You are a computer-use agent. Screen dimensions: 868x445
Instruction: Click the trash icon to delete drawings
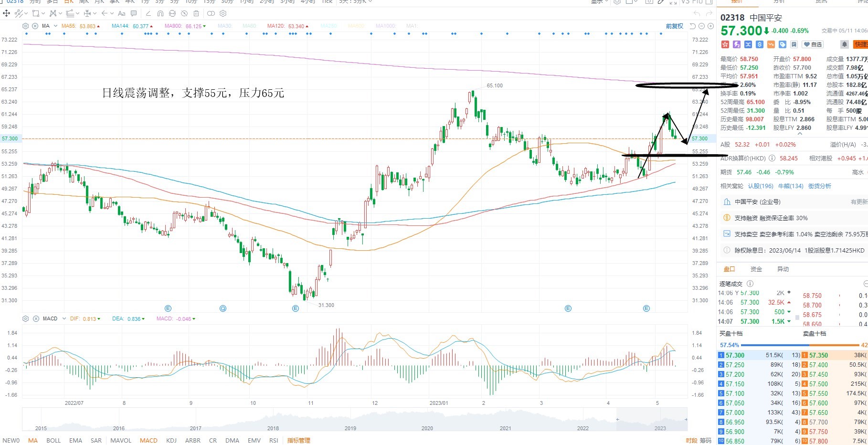tap(196, 13)
